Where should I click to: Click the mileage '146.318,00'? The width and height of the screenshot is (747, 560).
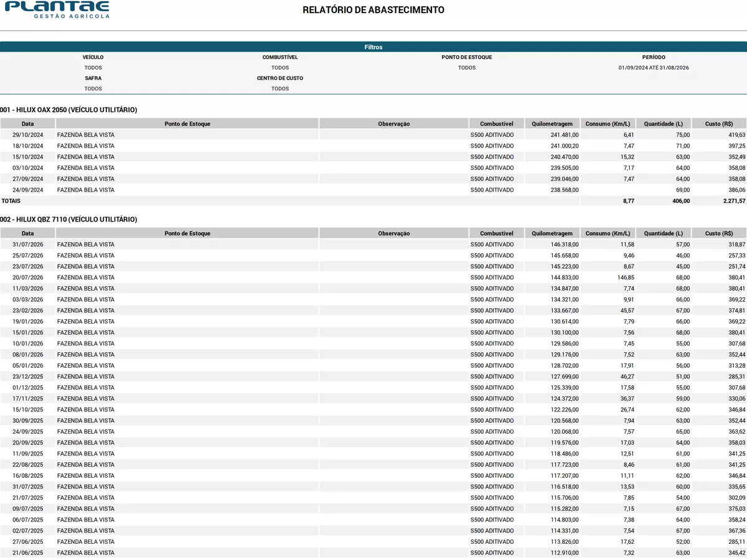tap(565, 245)
